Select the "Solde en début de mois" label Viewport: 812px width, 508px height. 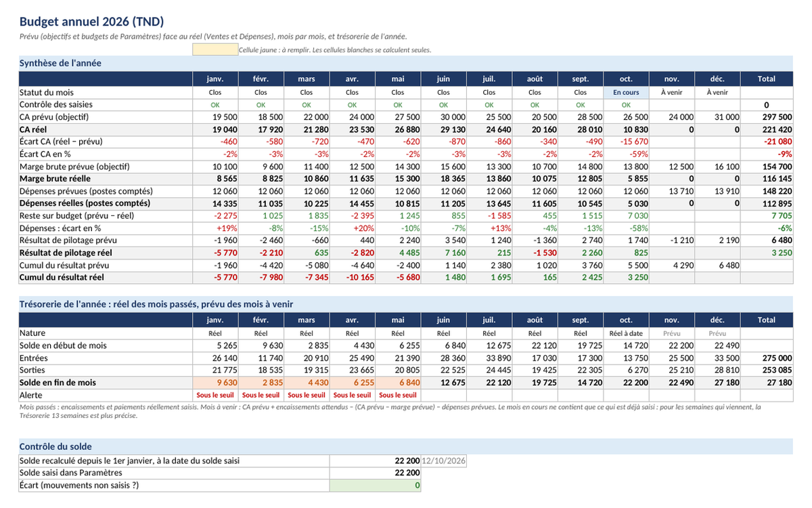63,345
